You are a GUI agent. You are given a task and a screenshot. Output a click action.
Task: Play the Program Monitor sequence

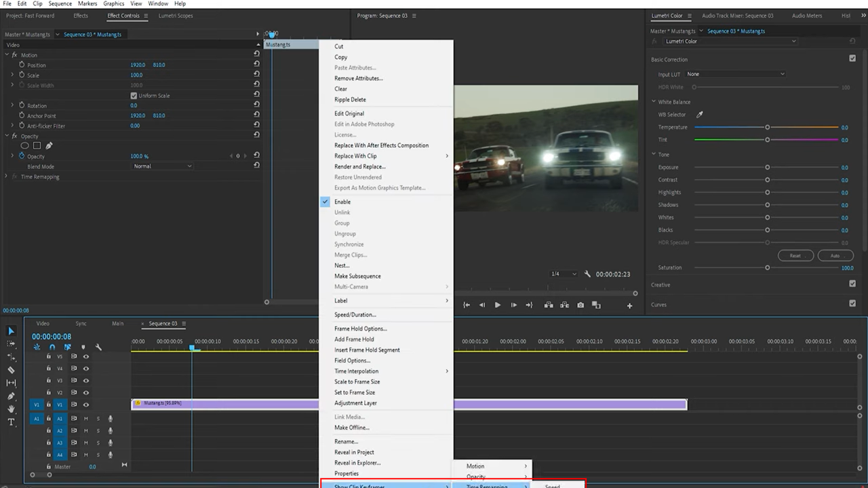pos(498,305)
